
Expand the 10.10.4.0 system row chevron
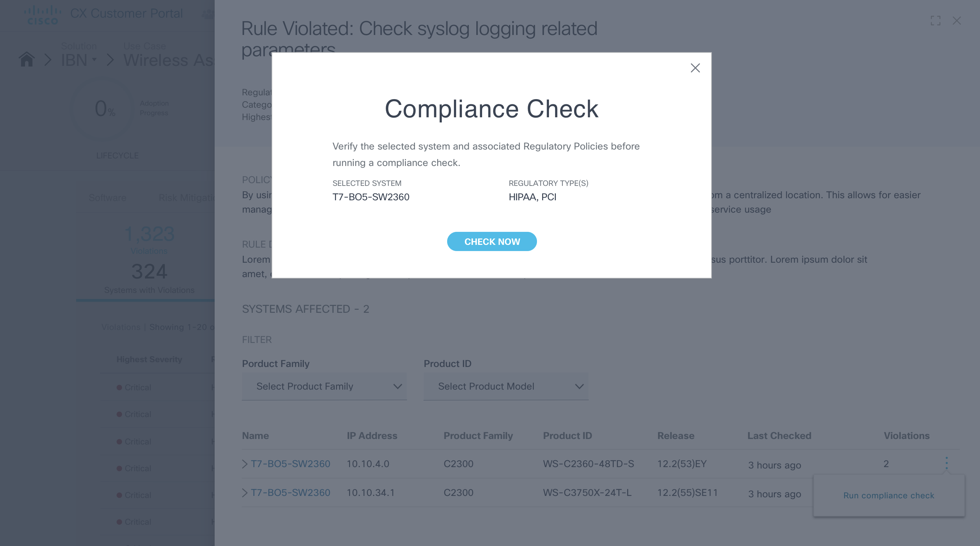coord(244,464)
